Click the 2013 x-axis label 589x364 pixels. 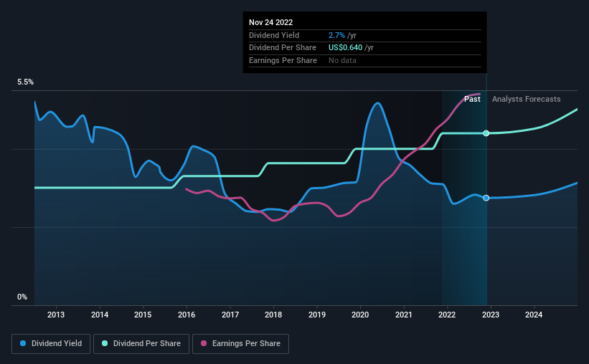pos(56,315)
